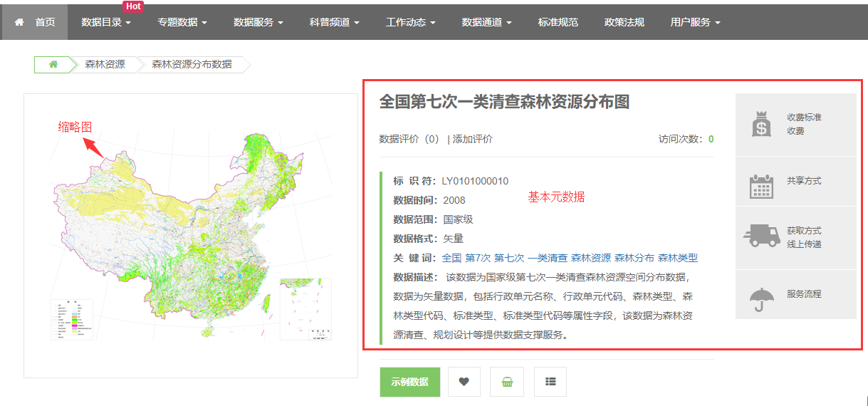This screenshot has width=868, height=406.
Task: Click the shopping basket icon button
Action: (x=507, y=382)
